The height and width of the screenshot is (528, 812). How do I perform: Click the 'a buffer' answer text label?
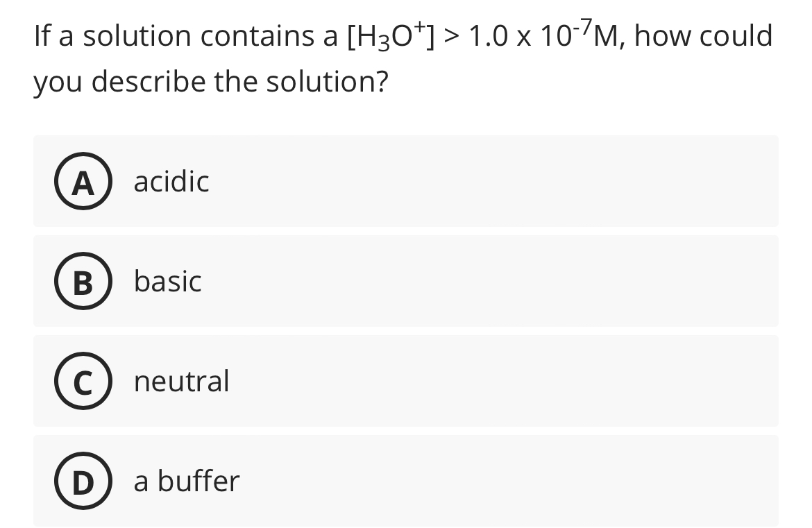(x=187, y=481)
